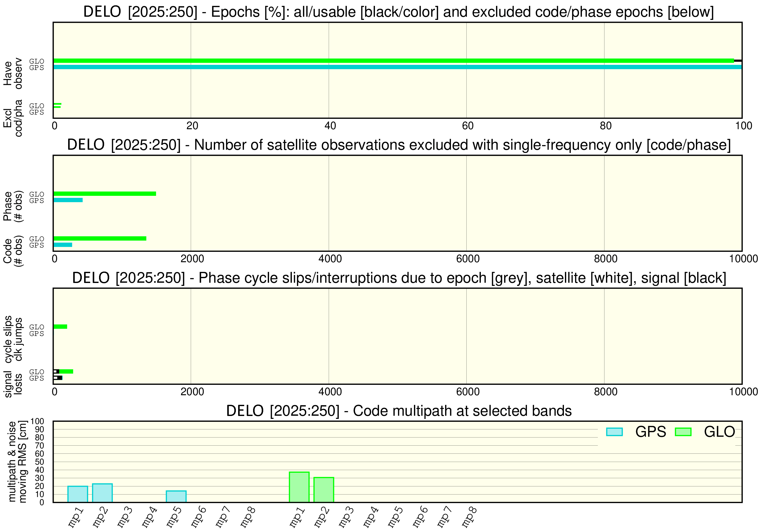Click the 100 tick on Epochs x-axis
This screenshot has width=760, height=532.
click(744, 126)
